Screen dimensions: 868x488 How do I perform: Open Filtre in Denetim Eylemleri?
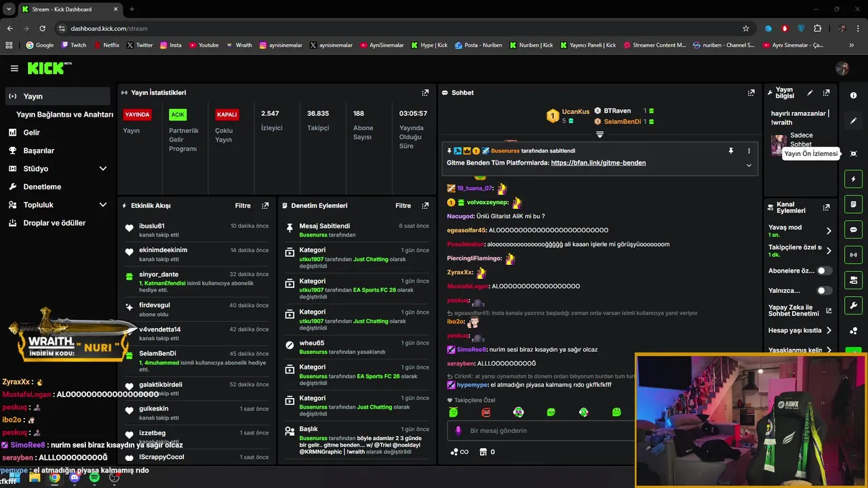click(403, 205)
